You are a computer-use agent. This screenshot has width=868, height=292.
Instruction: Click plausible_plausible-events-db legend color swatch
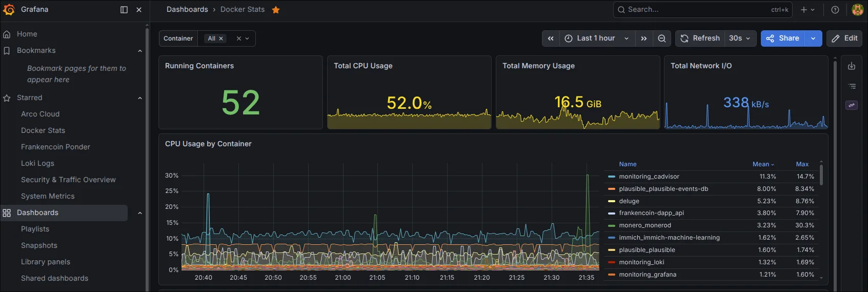tap(612, 189)
